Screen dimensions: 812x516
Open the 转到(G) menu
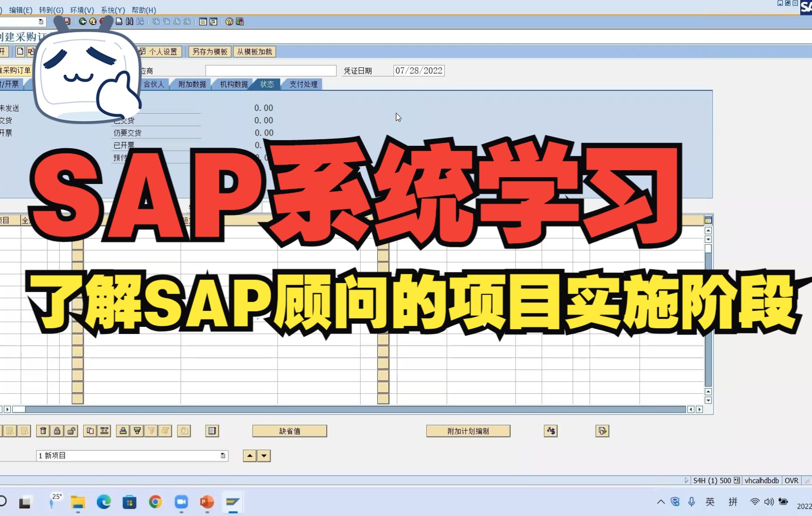(51, 10)
